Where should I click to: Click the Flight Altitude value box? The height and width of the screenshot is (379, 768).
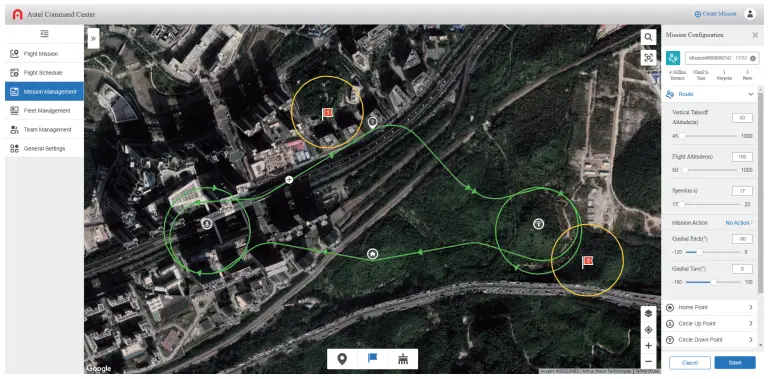click(x=742, y=157)
